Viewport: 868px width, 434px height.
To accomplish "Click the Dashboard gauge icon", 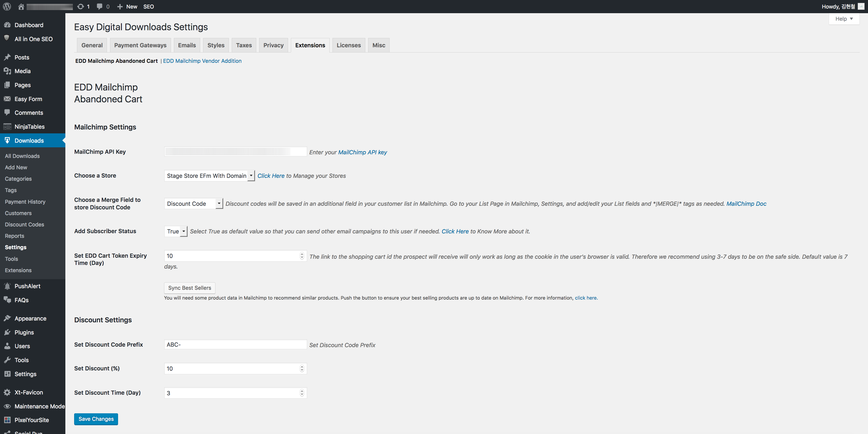I will (7, 25).
